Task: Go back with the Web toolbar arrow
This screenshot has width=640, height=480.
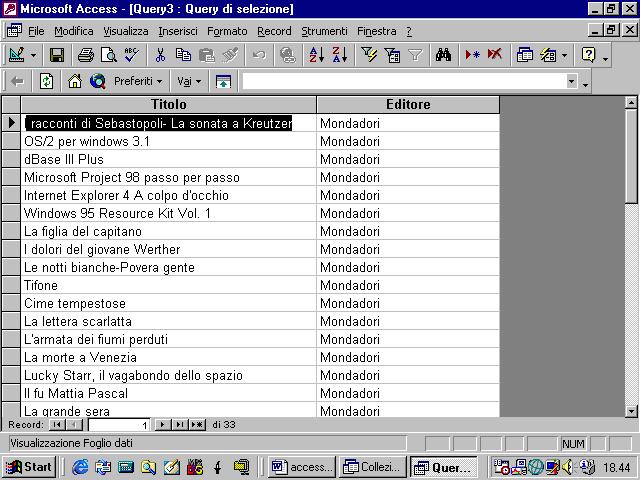Action: [17, 82]
